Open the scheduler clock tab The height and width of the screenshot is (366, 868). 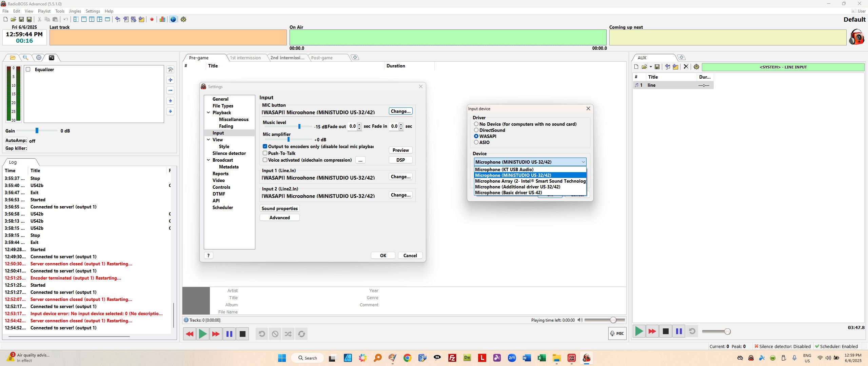tap(39, 58)
